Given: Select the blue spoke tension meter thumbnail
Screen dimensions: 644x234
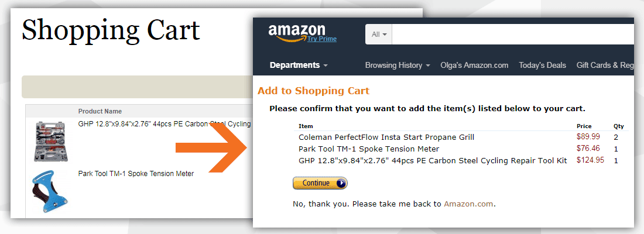Looking at the screenshot, I should coord(50,191).
